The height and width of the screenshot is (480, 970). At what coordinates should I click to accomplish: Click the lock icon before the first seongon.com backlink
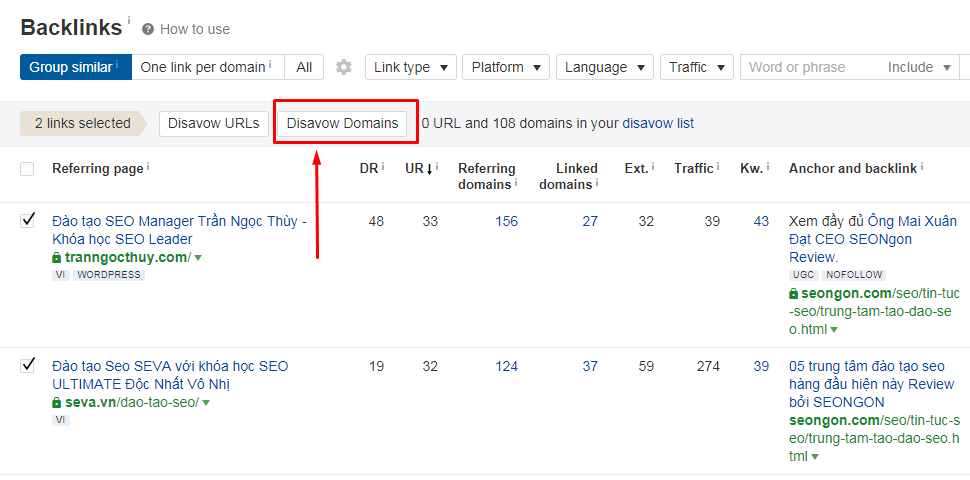pos(794,293)
